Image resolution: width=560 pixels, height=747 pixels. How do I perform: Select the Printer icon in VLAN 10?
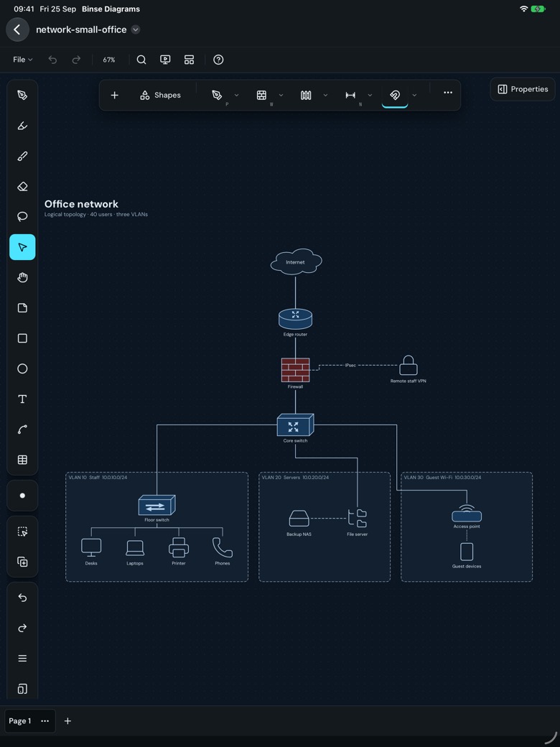pyautogui.click(x=179, y=548)
